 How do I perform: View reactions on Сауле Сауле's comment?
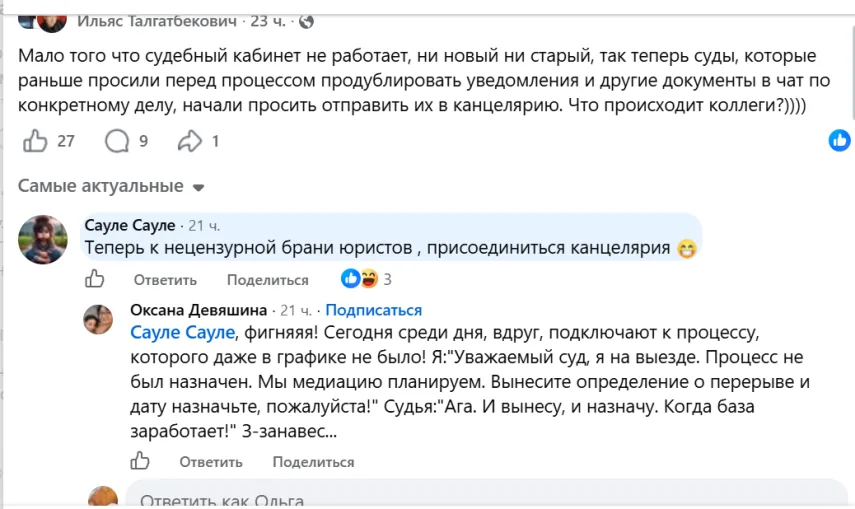click(366, 279)
